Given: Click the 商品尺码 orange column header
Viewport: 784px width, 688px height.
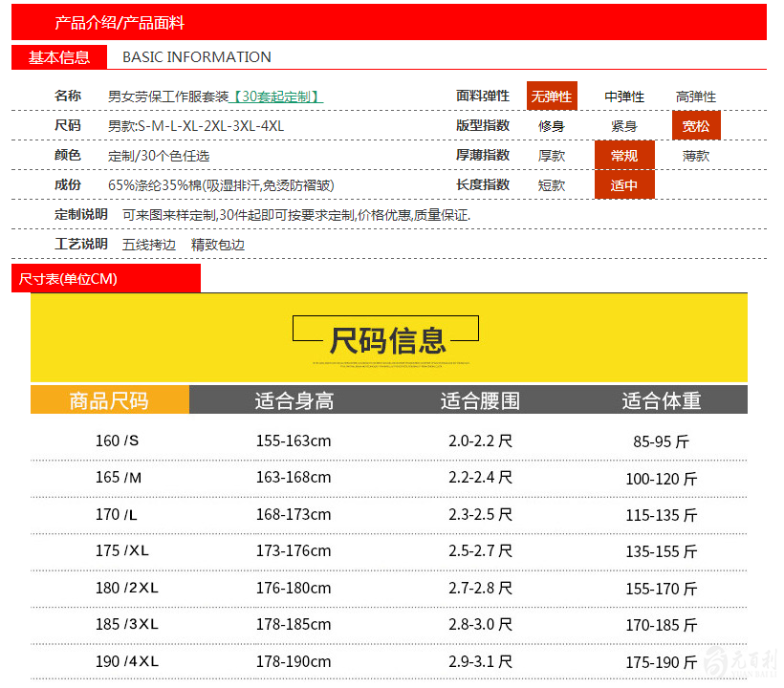Looking at the screenshot, I should click(x=110, y=399).
